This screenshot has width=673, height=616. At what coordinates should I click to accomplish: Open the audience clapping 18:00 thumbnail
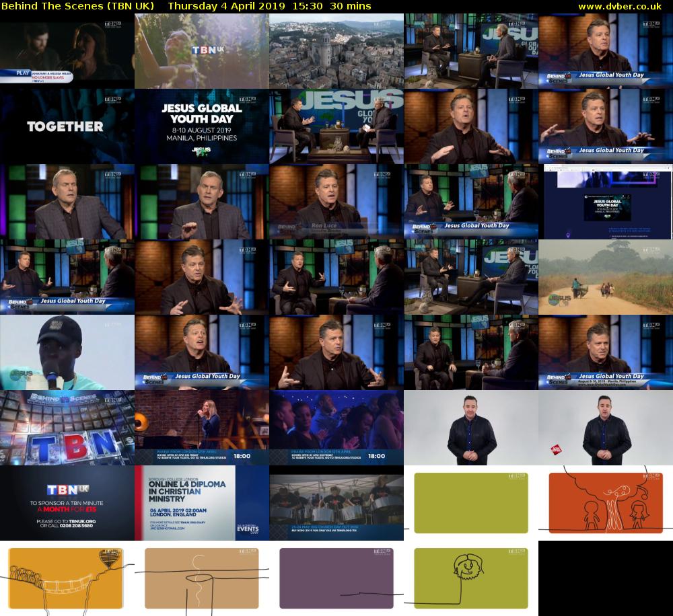coord(336,428)
